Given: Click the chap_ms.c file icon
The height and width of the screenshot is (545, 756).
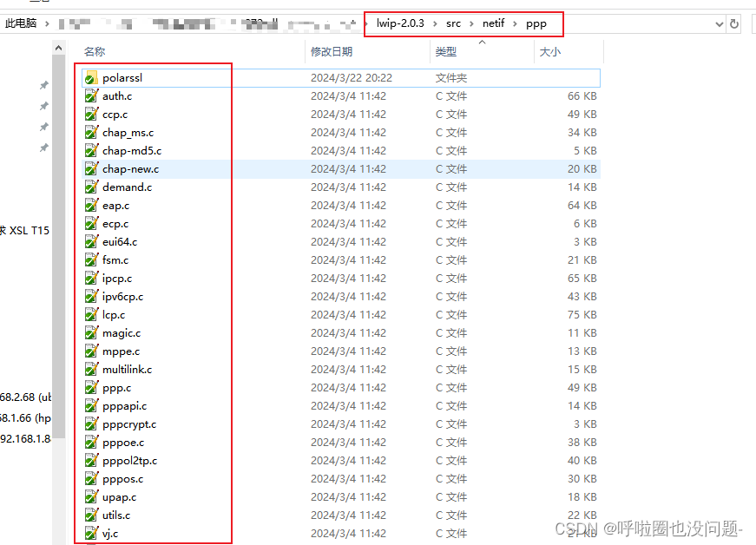Looking at the screenshot, I should pyautogui.click(x=91, y=133).
